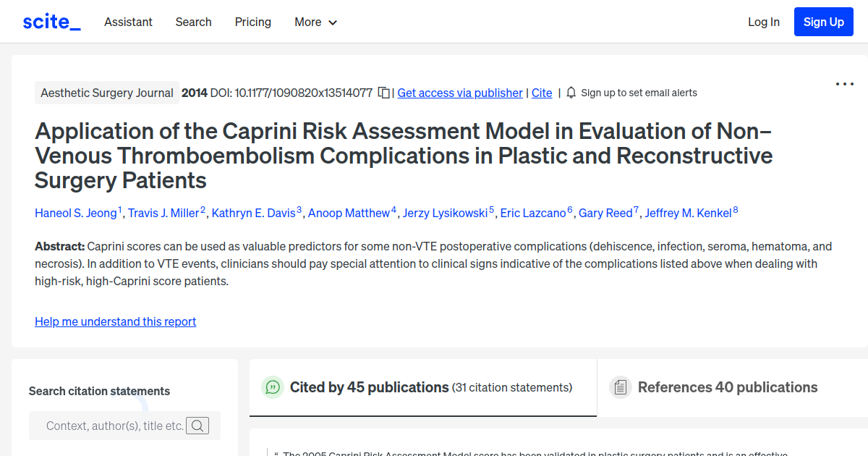This screenshot has height=456, width=868.
Task: Open the three-dot options menu
Action: coord(844,84)
